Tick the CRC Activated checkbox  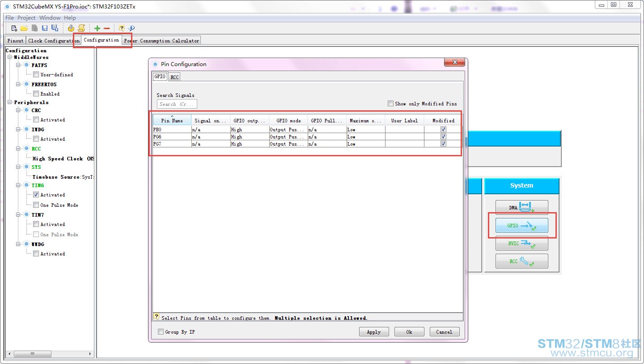tap(36, 120)
